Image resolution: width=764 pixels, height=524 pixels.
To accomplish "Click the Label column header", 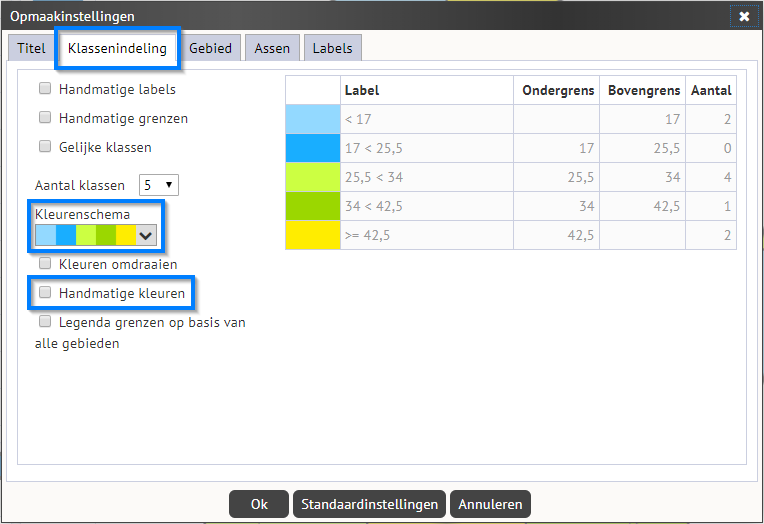I will 427,90.
